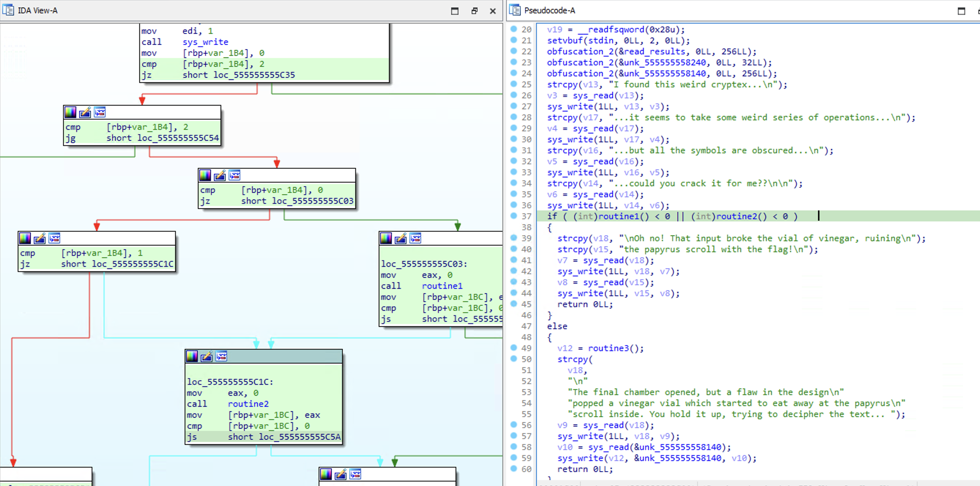Click setvbuf on line 21
The height and width of the screenshot is (486, 980).
tap(565, 40)
